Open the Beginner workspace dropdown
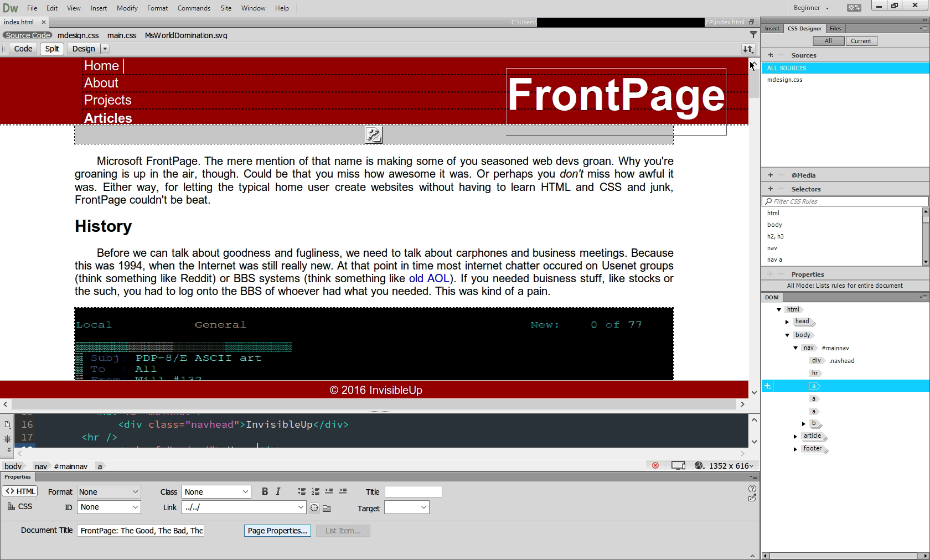 coord(812,8)
